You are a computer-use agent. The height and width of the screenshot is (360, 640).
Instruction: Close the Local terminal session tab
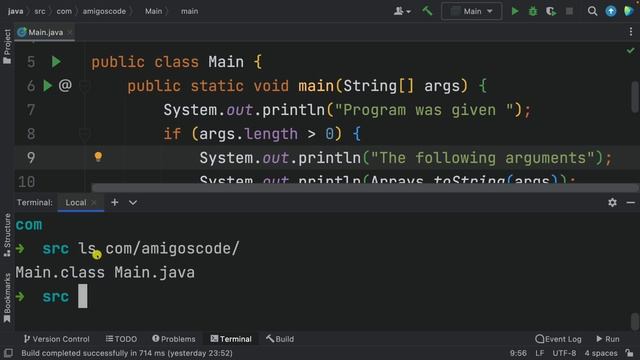94,202
